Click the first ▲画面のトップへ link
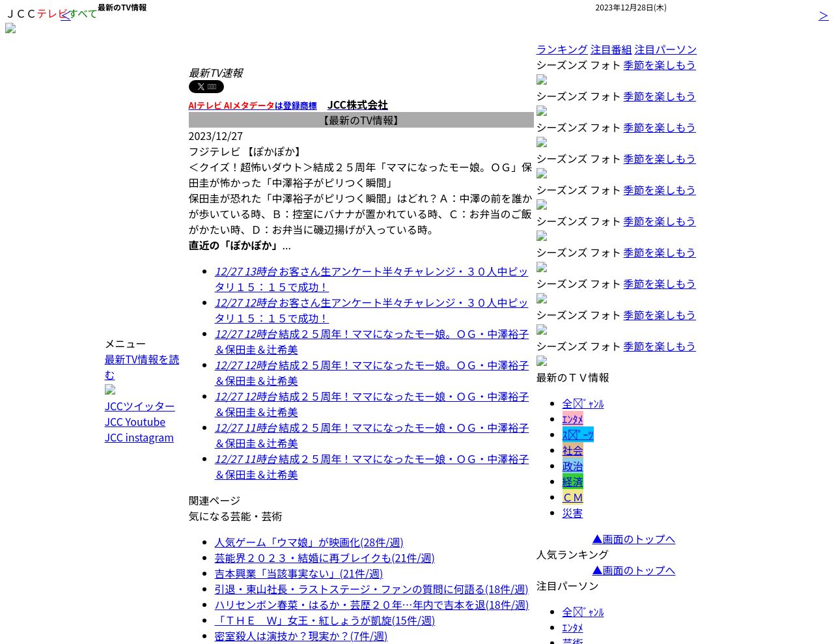This screenshot has height=644, width=836. 634,539
